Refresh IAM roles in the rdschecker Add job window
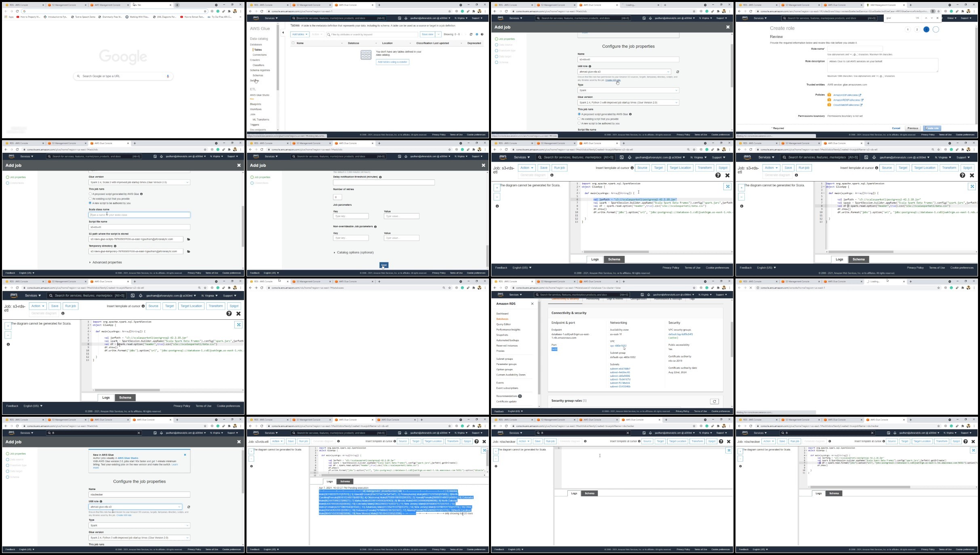The image size is (980, 555). [189, 507]
